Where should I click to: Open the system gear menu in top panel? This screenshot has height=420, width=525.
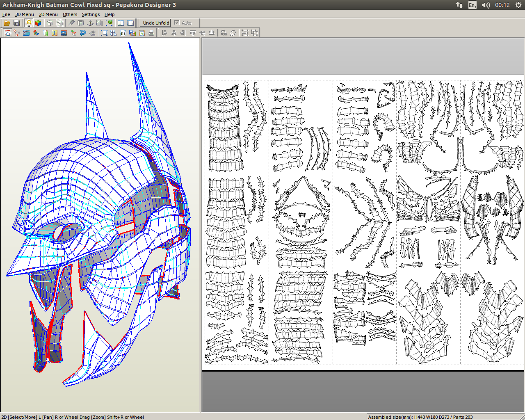coord(518,5)
